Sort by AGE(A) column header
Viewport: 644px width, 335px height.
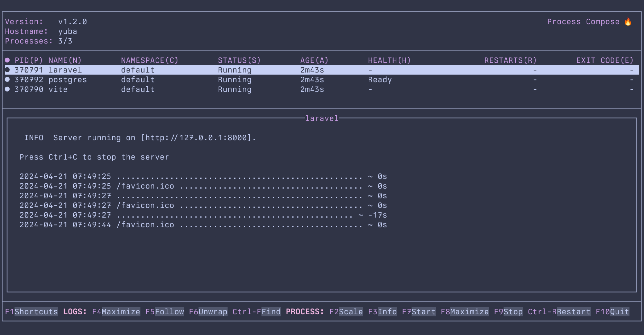pyautogui.click(x=314, y=60)
